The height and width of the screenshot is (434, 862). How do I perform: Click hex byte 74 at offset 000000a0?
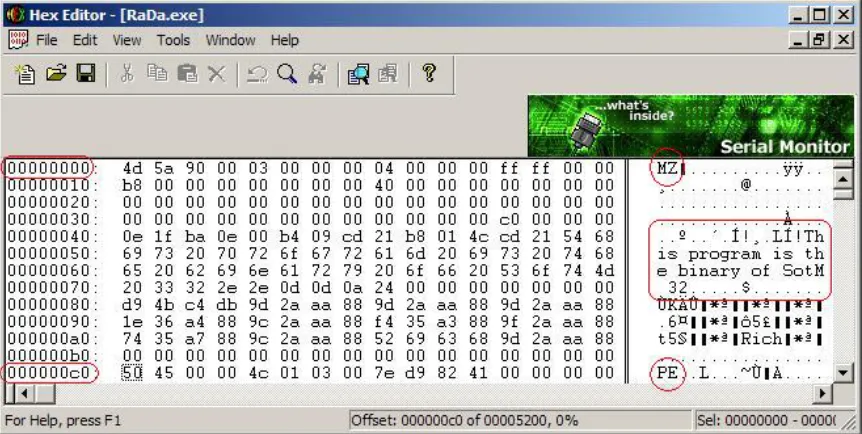coord(132,339)
